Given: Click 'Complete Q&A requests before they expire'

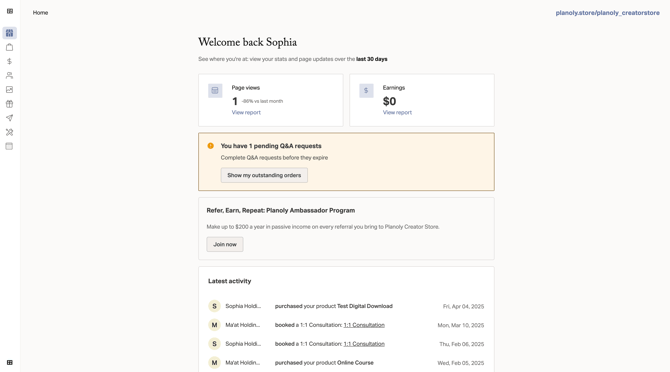Looking at the screenshot, I should click(x=274, y=158).
